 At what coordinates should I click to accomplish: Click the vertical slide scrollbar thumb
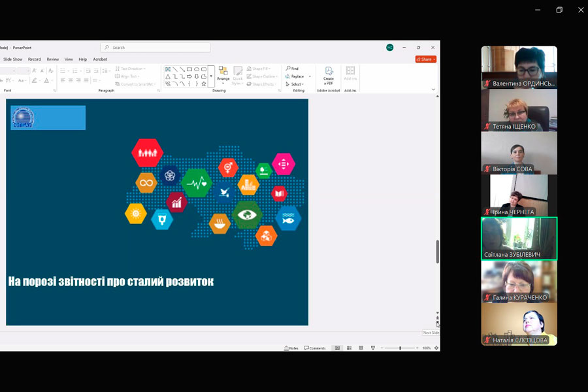coord(437,252)
